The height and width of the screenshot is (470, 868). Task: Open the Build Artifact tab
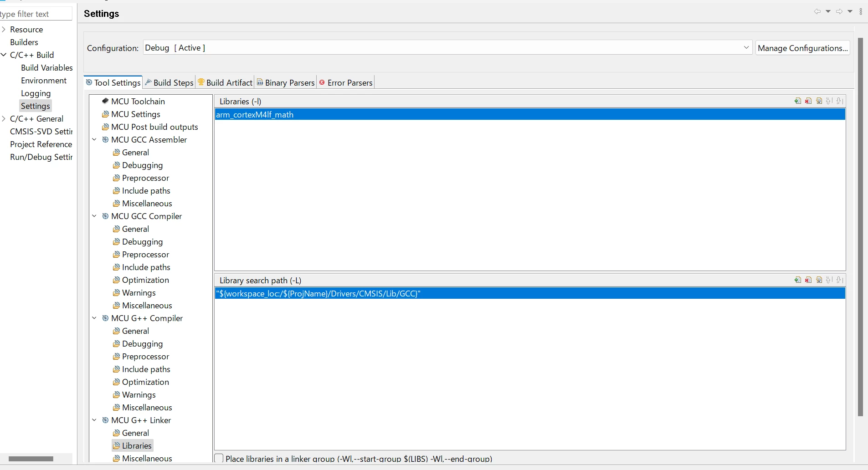click(226, 82)
